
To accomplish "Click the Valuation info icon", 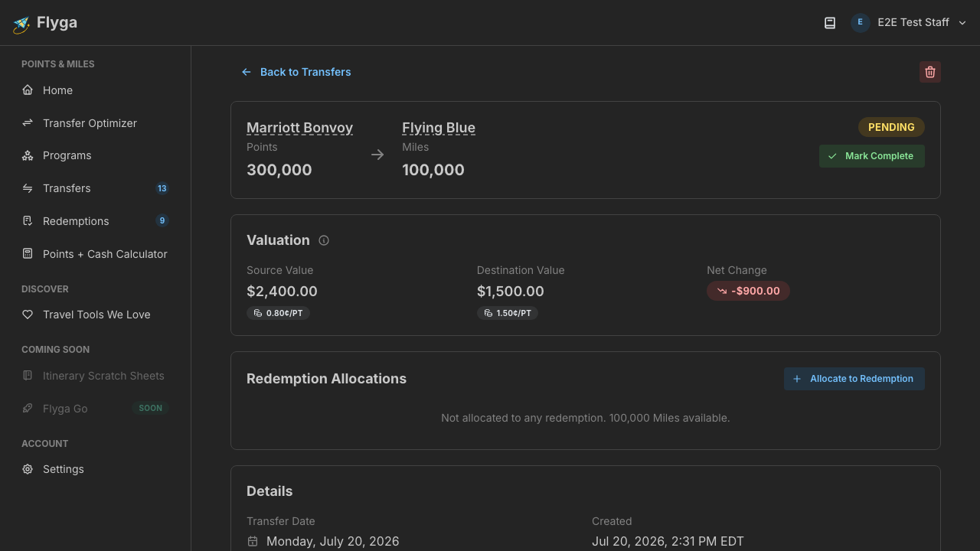I will click(324, 240).
